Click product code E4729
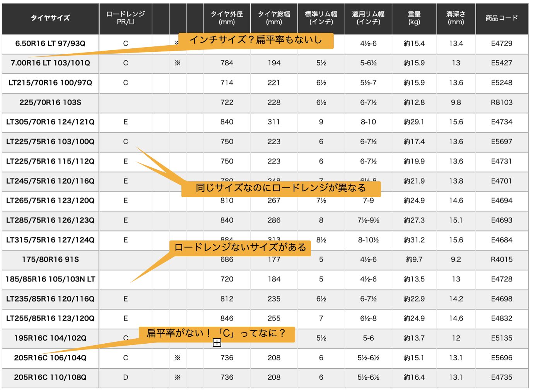Screen dimensions: 533x392 tap(502, 44)
